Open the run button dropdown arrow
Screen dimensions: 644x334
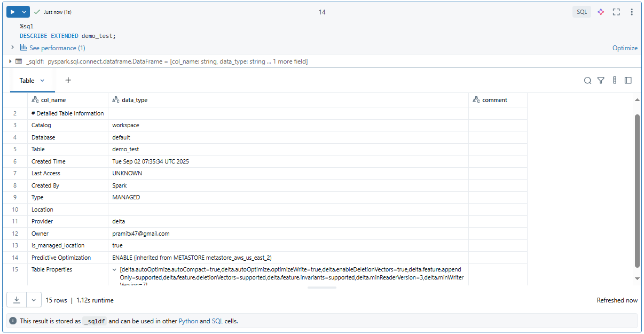(x=24, y=11)
